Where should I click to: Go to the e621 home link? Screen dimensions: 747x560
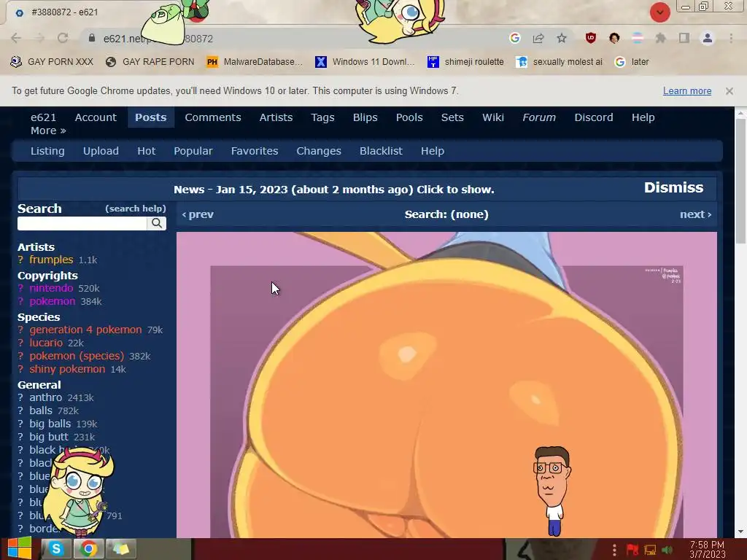coord(43,117)
